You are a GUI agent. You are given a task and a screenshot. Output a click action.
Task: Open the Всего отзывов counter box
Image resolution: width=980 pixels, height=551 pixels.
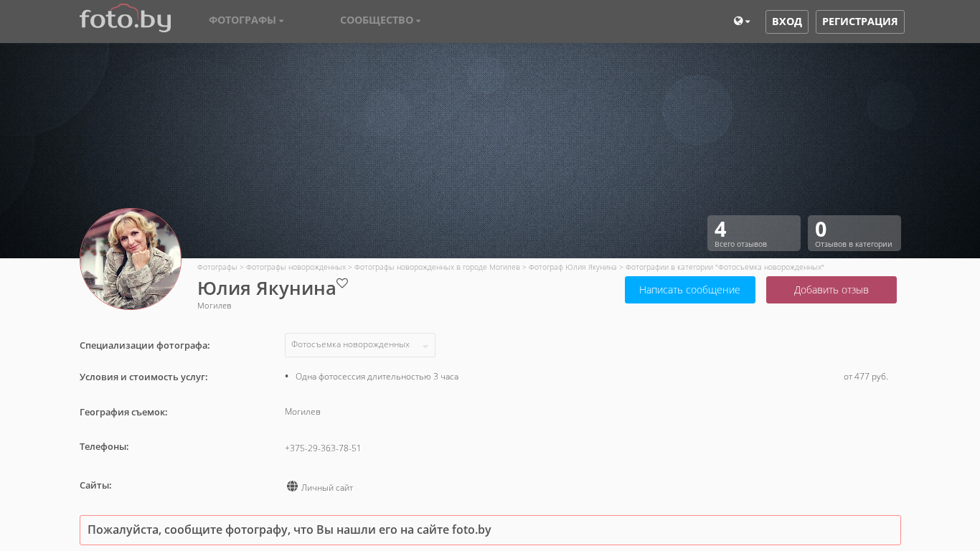click(753, 233)
